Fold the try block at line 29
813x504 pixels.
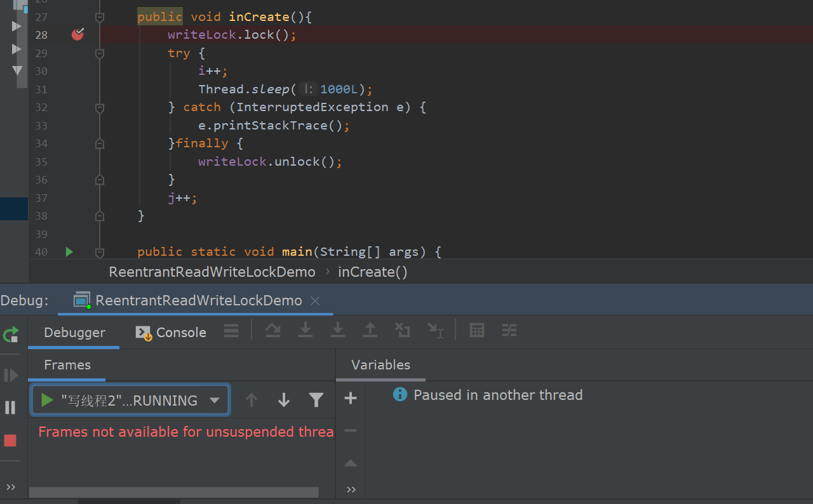pos(99,54)
